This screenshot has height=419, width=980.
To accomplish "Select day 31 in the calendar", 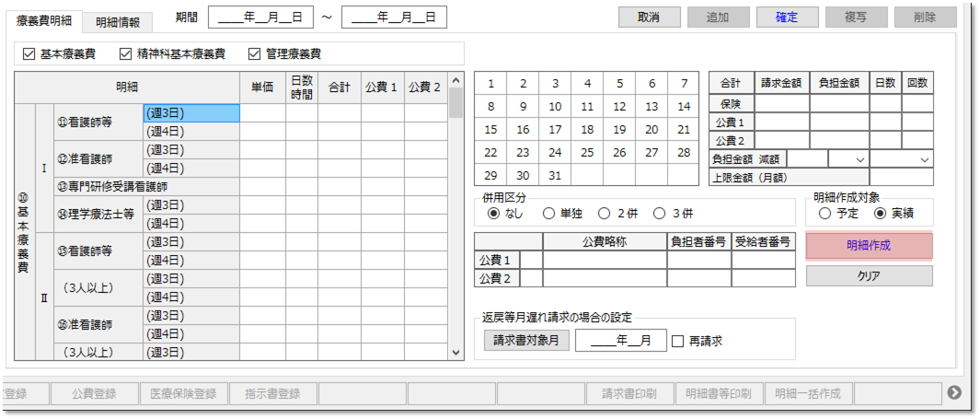I will click(x=555, y=175).
